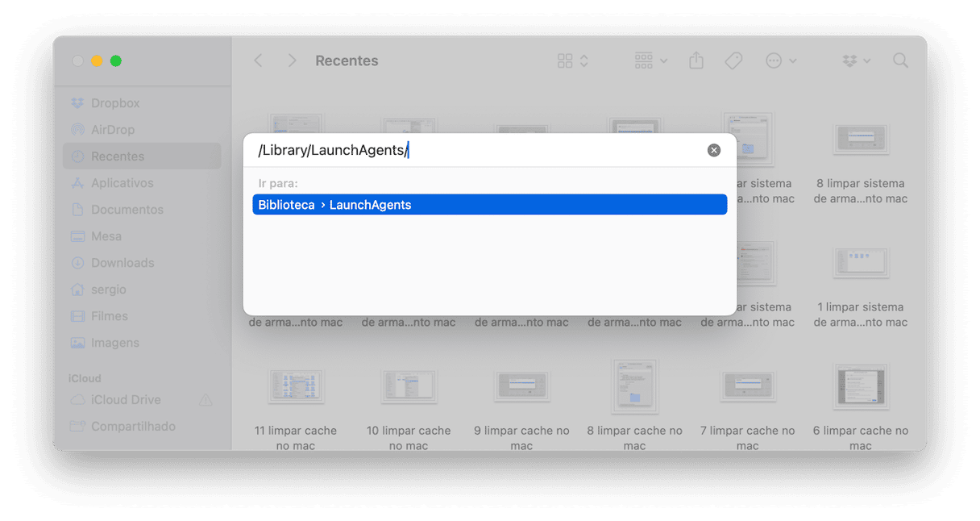Switch view using the icon grid button
Screen dimensions: 980x521
(573, 60)
